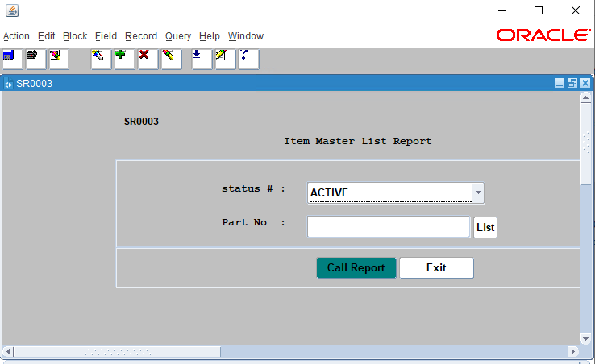Maximize the inner SR0003 window
595x364 pixels.
click(x=572, y=83)
